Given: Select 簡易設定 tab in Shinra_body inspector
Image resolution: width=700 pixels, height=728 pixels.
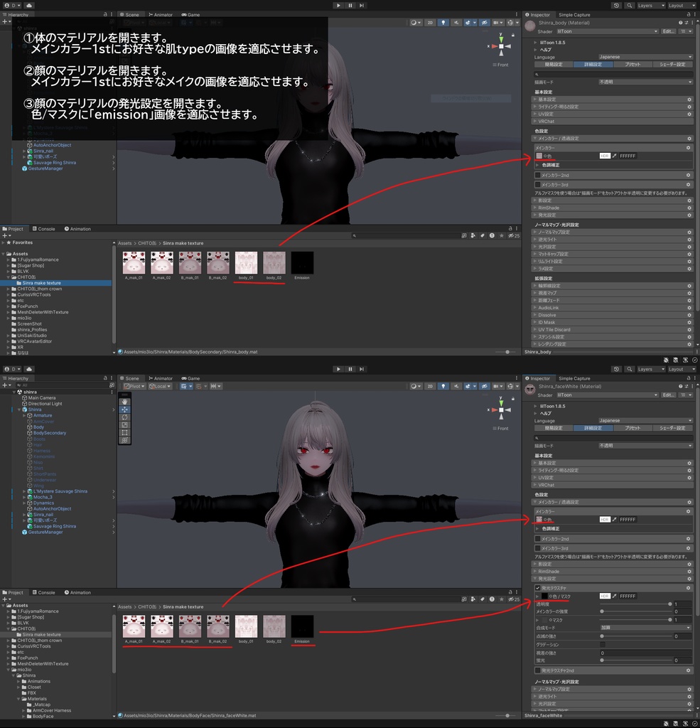Looking at the screenshot, I should (554, 65).
